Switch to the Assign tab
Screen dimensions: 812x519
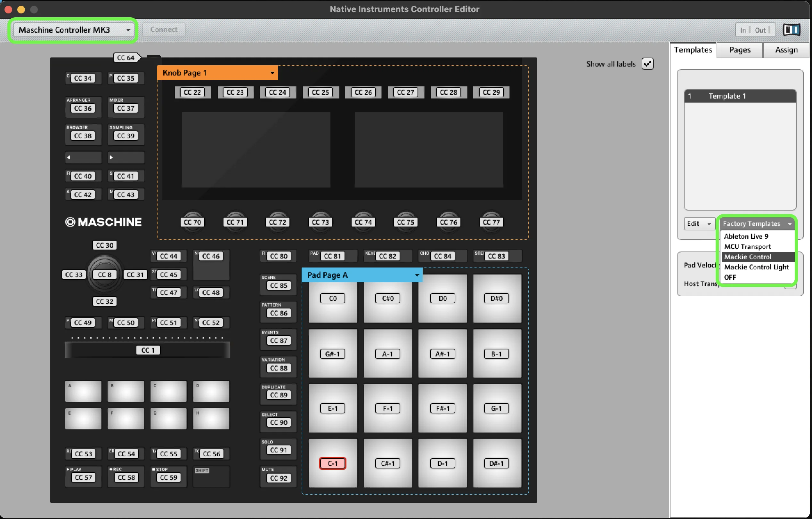pos(786,50)
